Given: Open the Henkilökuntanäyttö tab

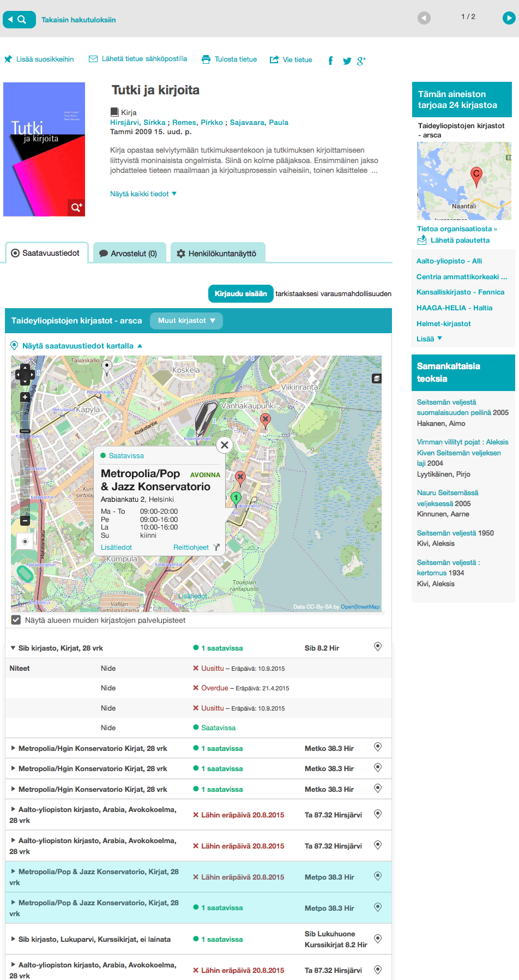Looking at the screenshot, I should tap(217, 254).
